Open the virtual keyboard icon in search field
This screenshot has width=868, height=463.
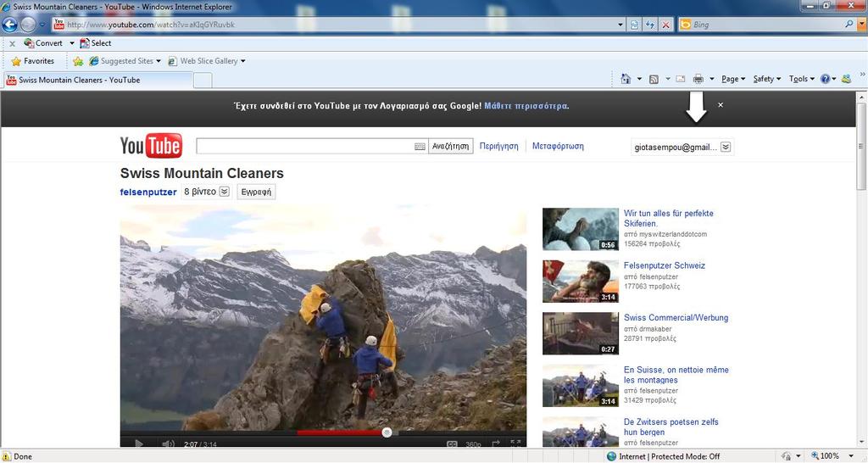click(x=420, y=146)
